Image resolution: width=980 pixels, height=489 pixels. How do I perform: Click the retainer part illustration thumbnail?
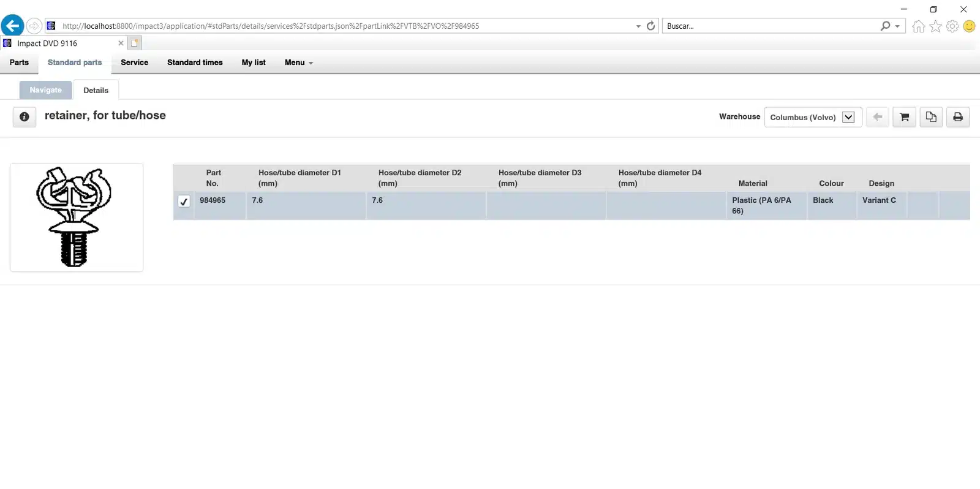tap(77, 217)
